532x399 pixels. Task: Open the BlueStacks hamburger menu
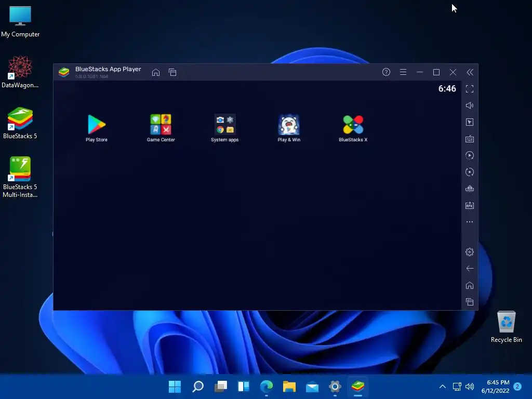(x=403, y=72)
